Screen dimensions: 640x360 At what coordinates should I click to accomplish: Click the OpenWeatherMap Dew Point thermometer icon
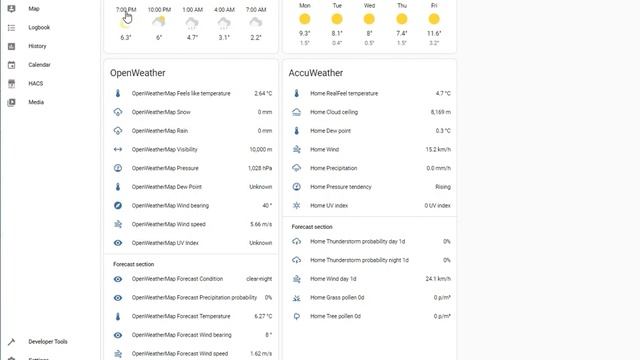(x=118, y=187)
